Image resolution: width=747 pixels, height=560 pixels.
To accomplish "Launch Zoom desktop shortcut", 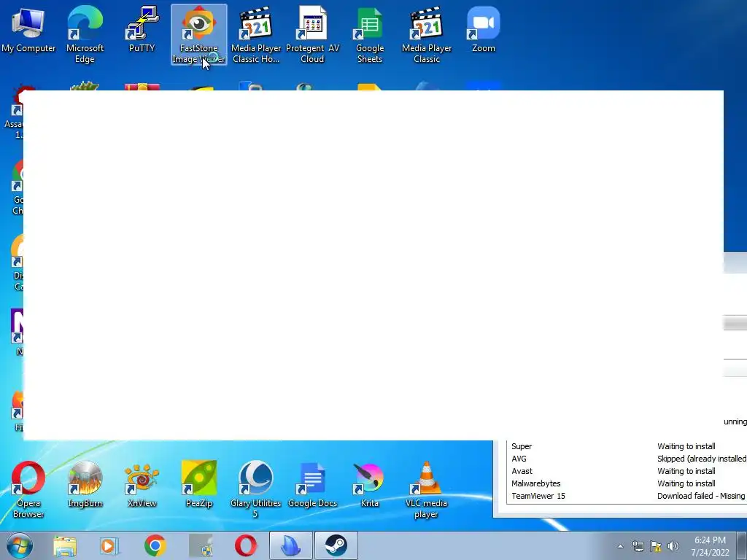I will tap(483, 29).
